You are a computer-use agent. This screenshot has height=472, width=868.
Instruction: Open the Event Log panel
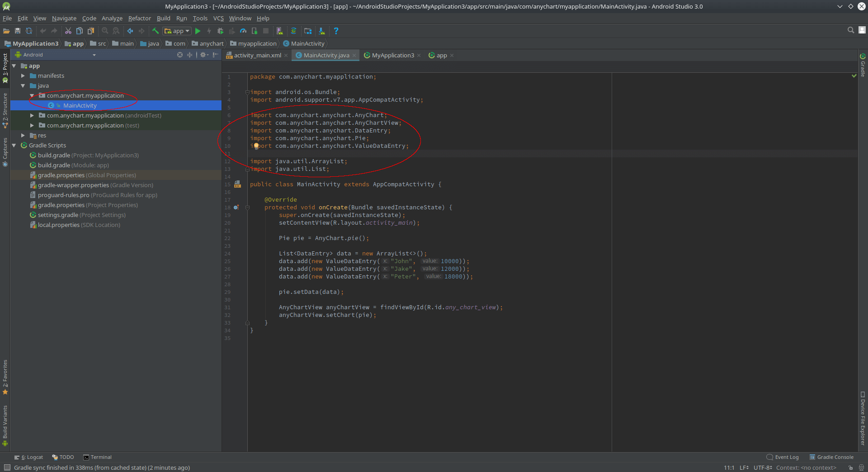[x=783, y=457]
